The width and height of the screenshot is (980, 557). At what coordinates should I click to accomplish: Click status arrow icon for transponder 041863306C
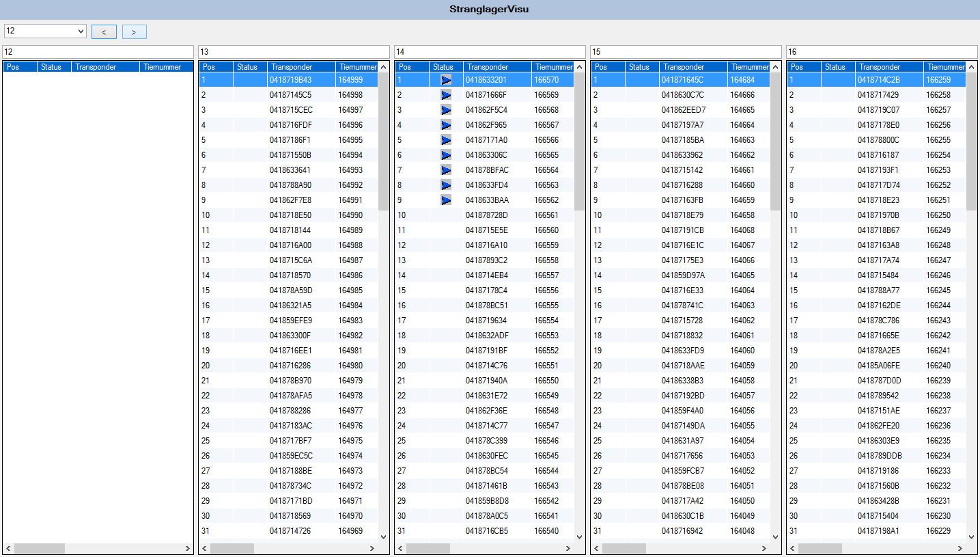(x=446, y=155)
